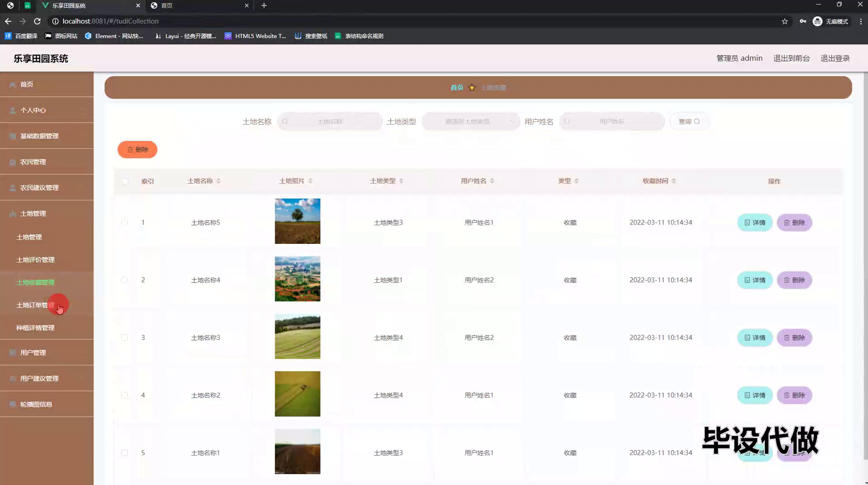Viewport: 868px width, 485px height.
Task: View 详情 for 土地名称3 row
Action: tap(755, 338)
